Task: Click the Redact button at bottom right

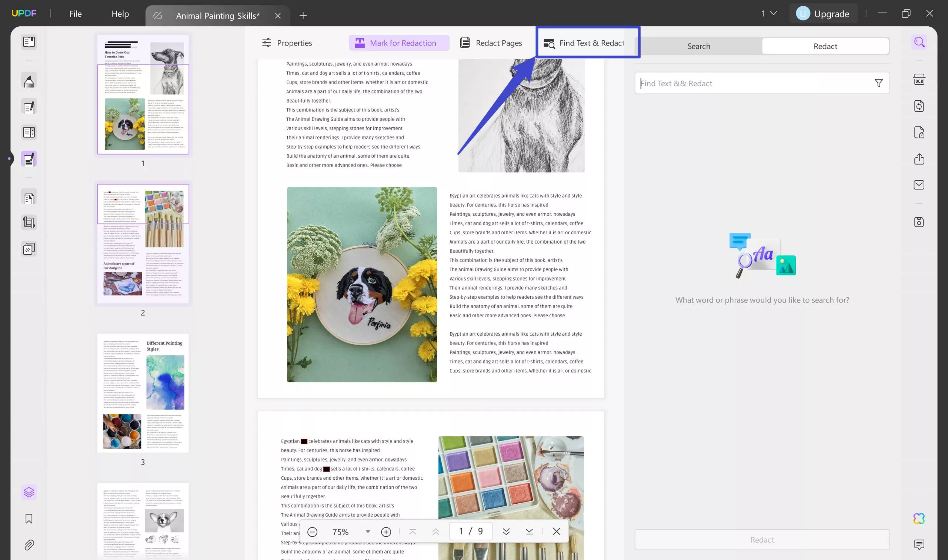Action: tap(762, 539)
